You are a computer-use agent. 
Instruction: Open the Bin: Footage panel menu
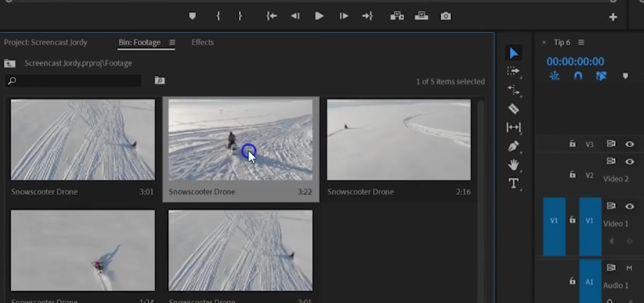click(172, 42)
